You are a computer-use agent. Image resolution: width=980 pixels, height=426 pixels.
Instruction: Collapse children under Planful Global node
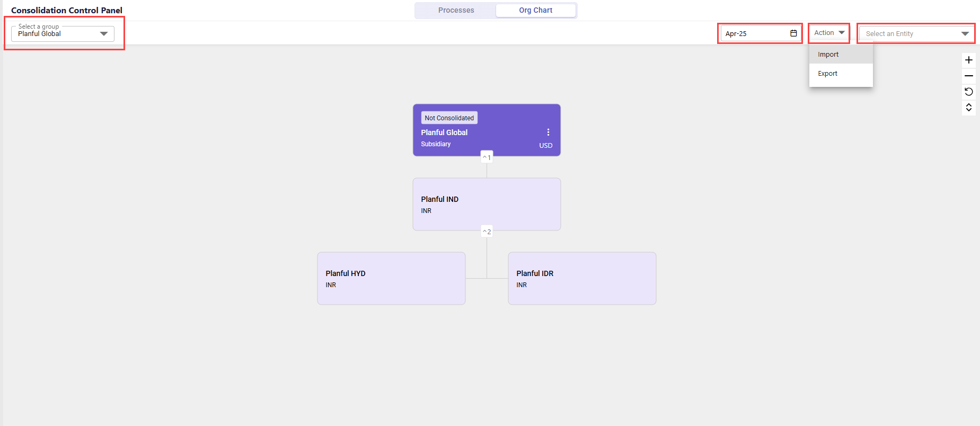[487, 157]
